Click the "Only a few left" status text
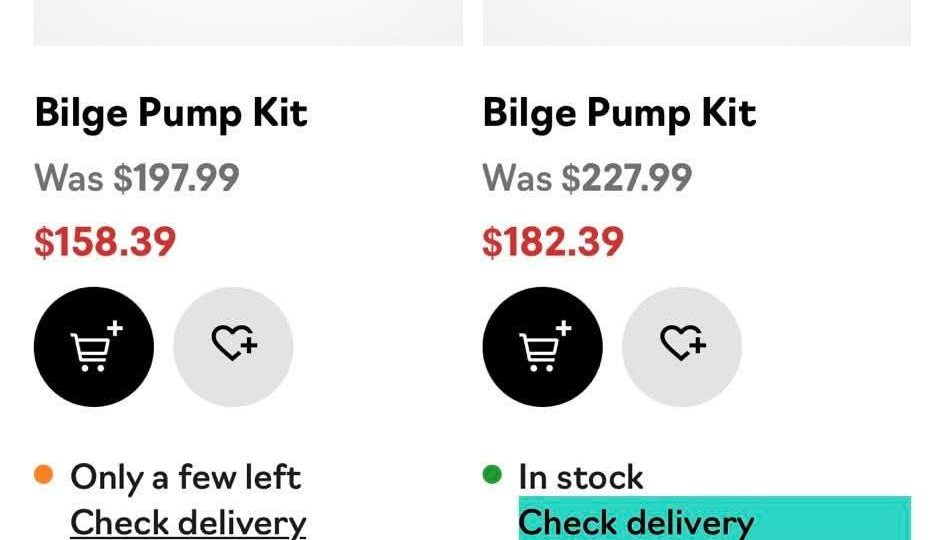 pyautogui.click(x=185, y=477)
